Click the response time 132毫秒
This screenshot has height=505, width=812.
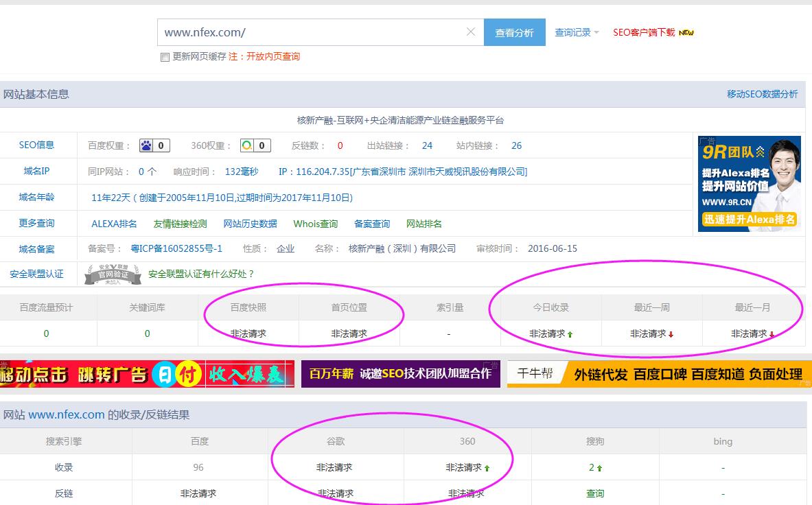[242, 172]
